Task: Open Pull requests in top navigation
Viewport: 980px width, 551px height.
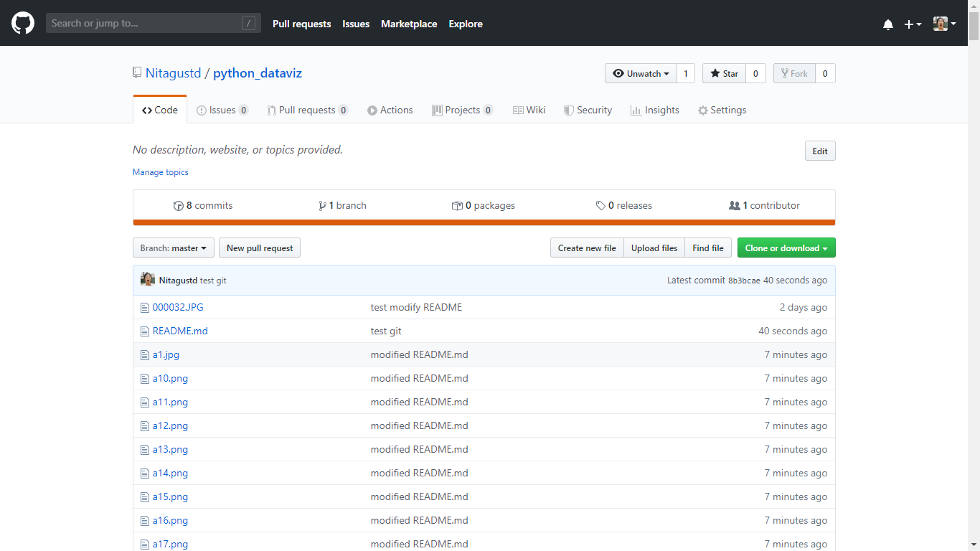Action: pos(301,24)
